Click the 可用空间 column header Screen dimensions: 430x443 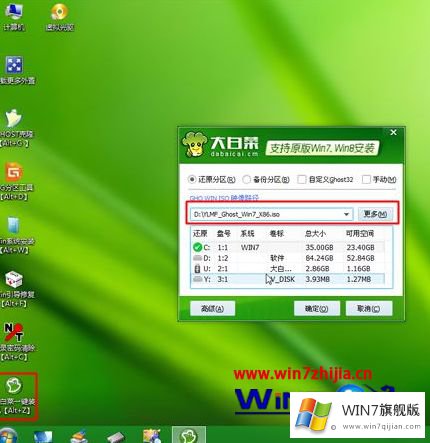(x=360, y=233)
